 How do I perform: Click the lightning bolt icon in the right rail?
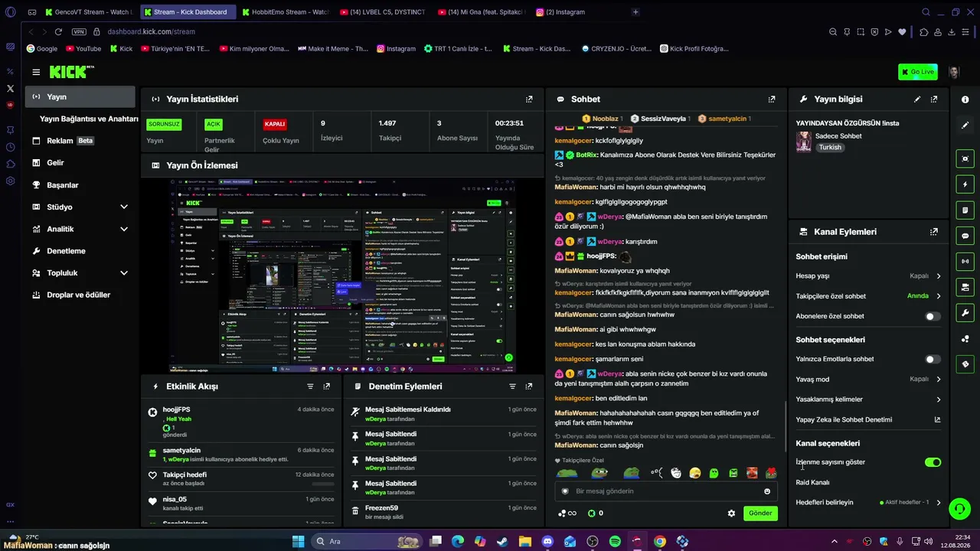(965, 184)
